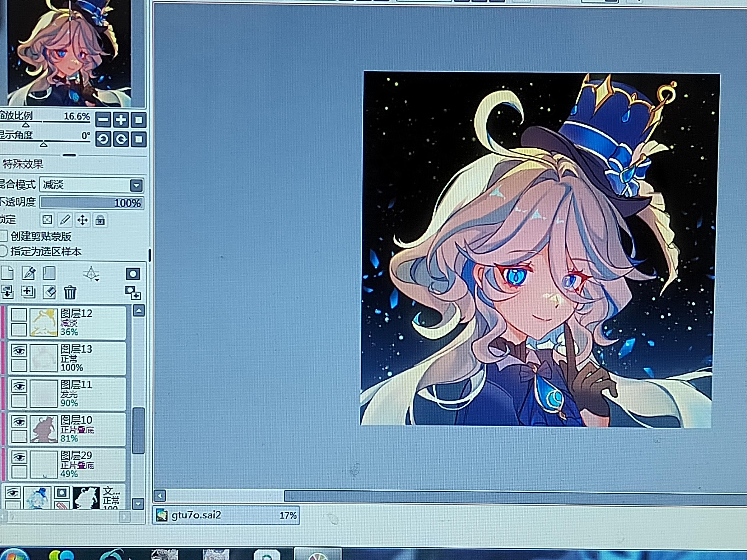747x560 pixels.
Task: Collapse the 特殊效果 section header
Action: [x=23, y=164]
